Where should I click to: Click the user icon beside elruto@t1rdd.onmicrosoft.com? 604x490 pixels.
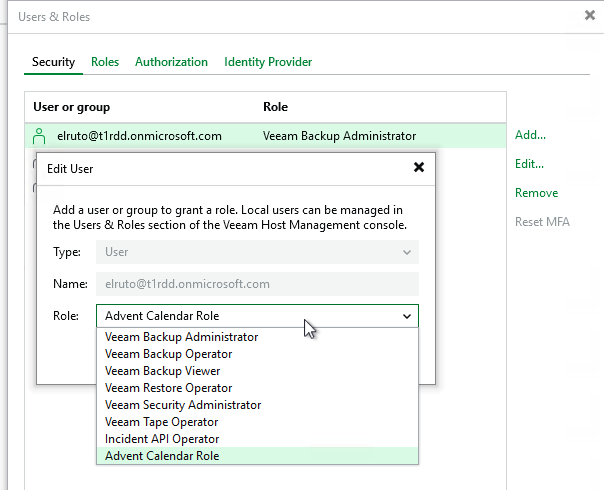click(x=39, y=136)
